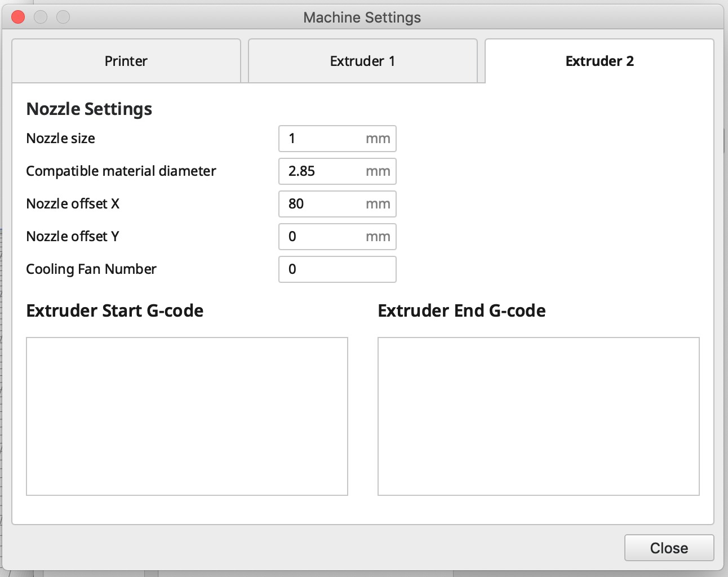The height and width of the screenshot is (577, 728).
Task: Click the gray zoom button in title bar
Action: tap(63, 17)
